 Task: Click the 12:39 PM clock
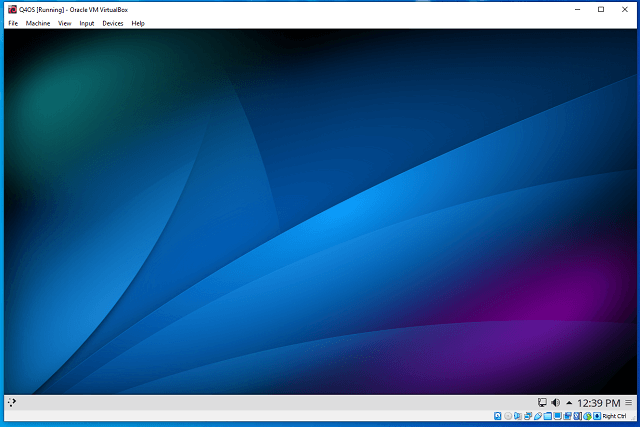599,402
